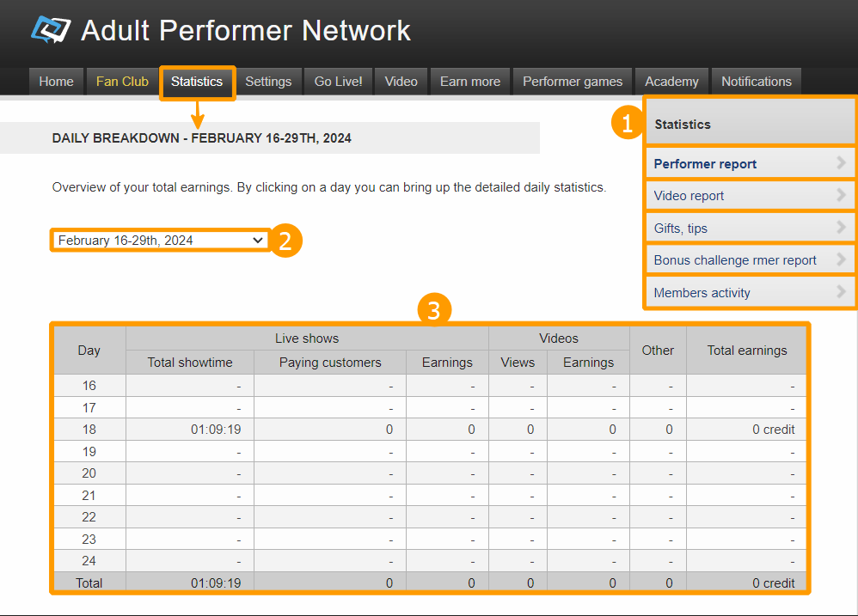
Task: Open the Home tab
Action: pyautogui.click(x=56, y=82)
